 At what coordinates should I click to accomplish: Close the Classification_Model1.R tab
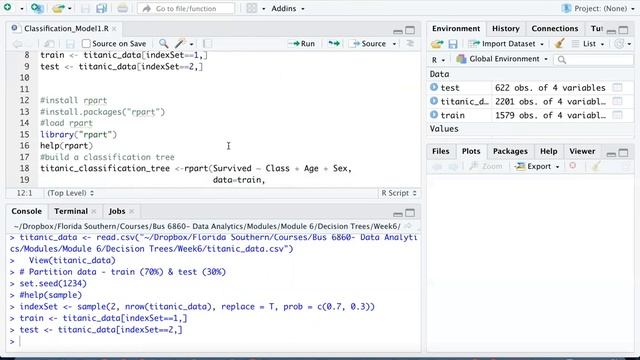(x=114, y=29)
